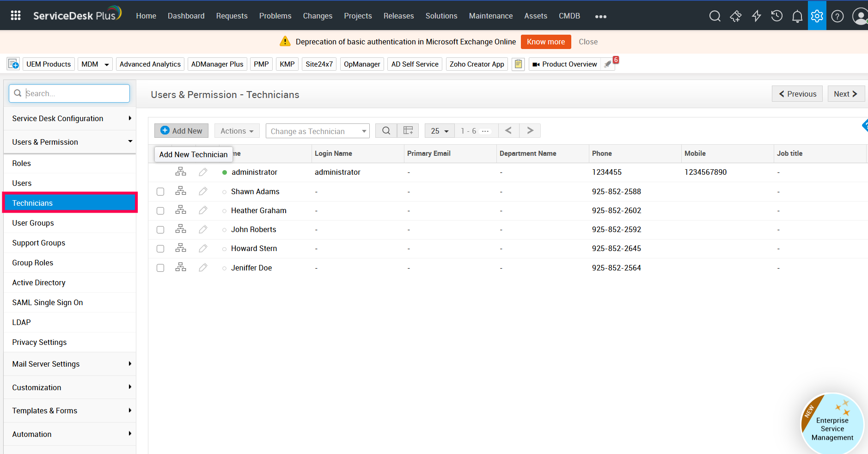Image resolution: width=868 pixels, height=454 pixels.
Task: Click the admin settings gear icon
Action: click(817, 16)
